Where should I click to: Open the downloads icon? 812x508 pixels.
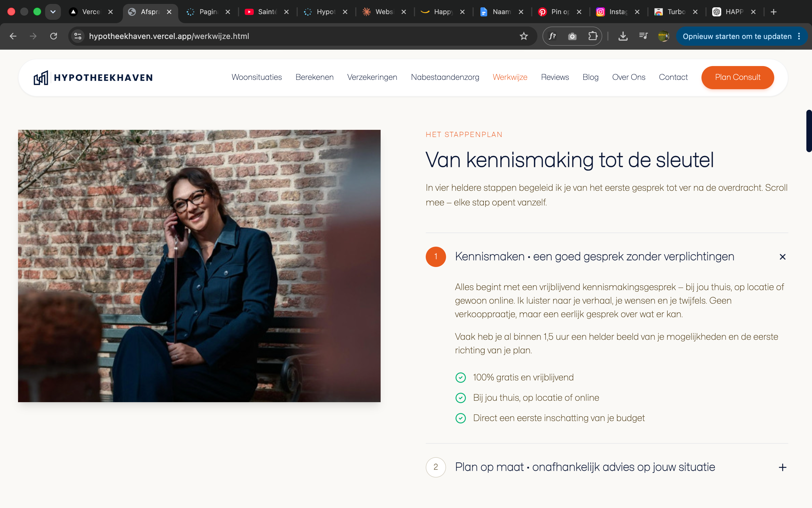pyautogui.click(x=623, y=36)
